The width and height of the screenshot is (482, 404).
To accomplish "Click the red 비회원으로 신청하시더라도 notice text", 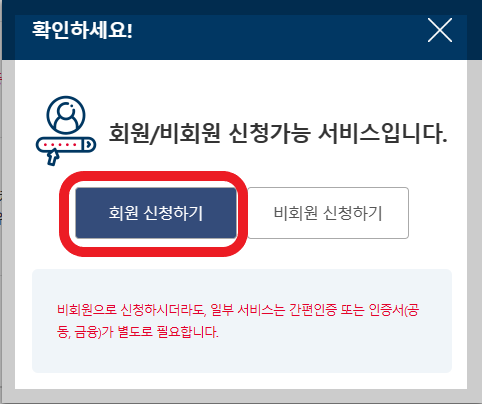I will 238,321.
